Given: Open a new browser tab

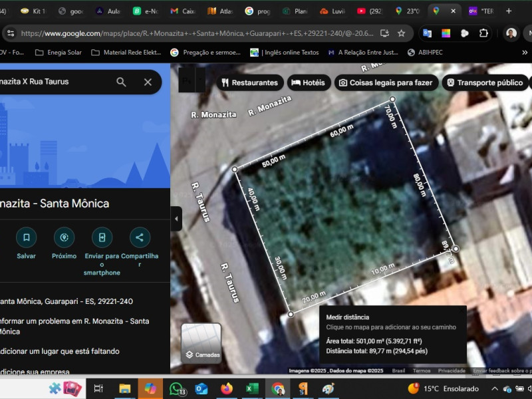Looking at the screenshot, I should click(509, 11).
